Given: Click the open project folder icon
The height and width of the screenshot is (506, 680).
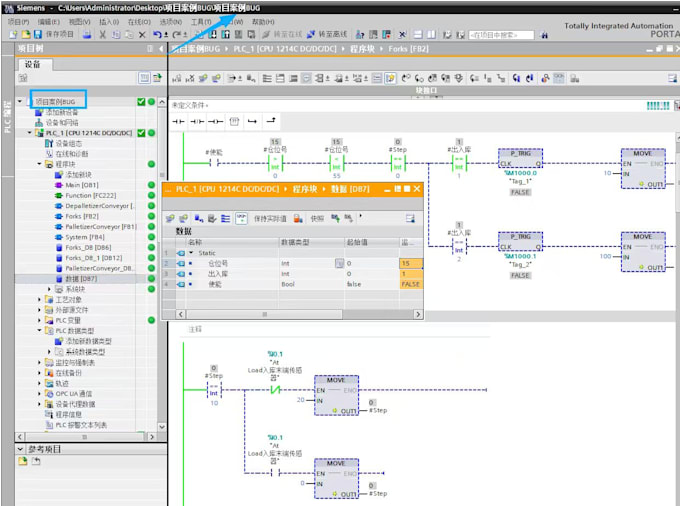Looking at the screenshot, I should pos(26,34).
